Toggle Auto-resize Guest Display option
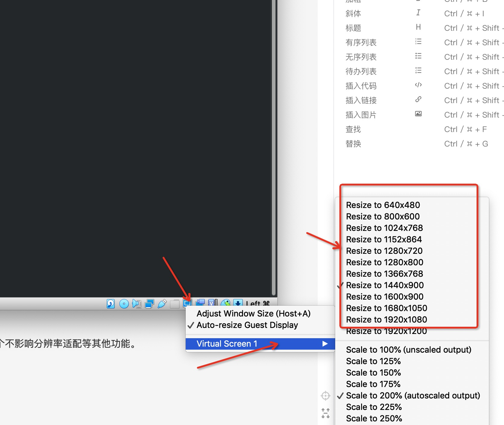Screen dimensions: 504x425 click(260, 325)
